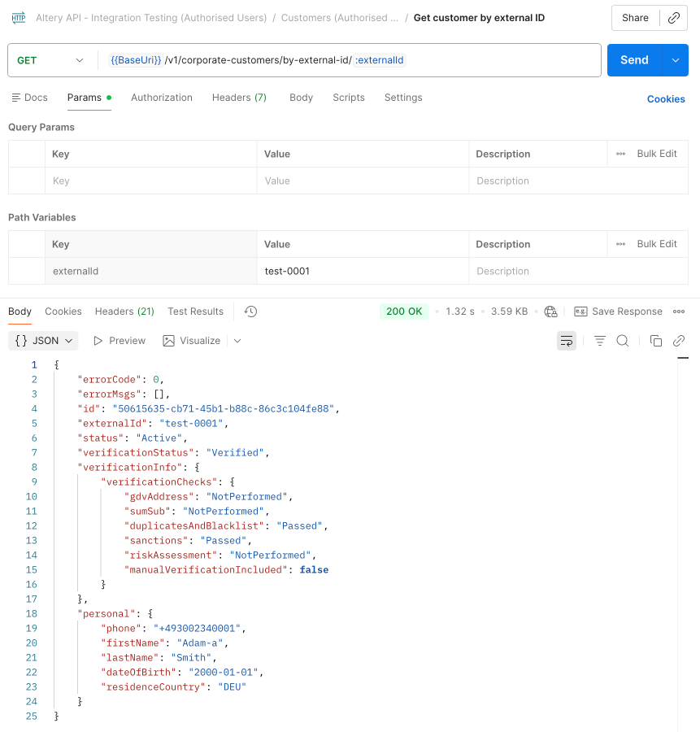Click the HTTP request type icon
Viewport: 700px width, 732px height.
tap(19, 18)
